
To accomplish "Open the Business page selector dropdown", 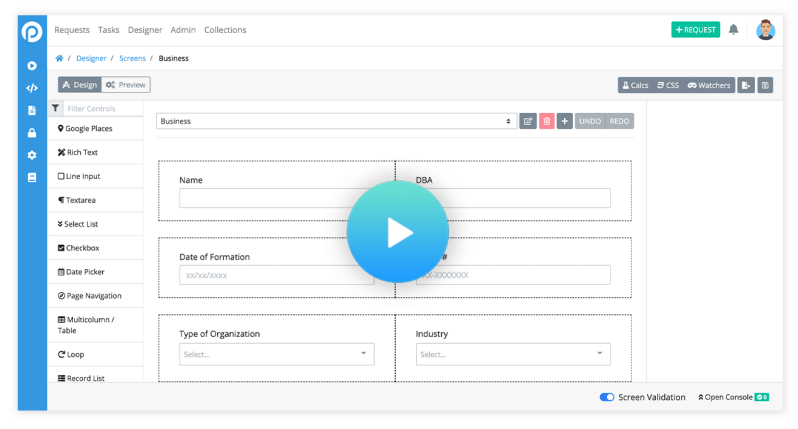I will click(336, 121).
